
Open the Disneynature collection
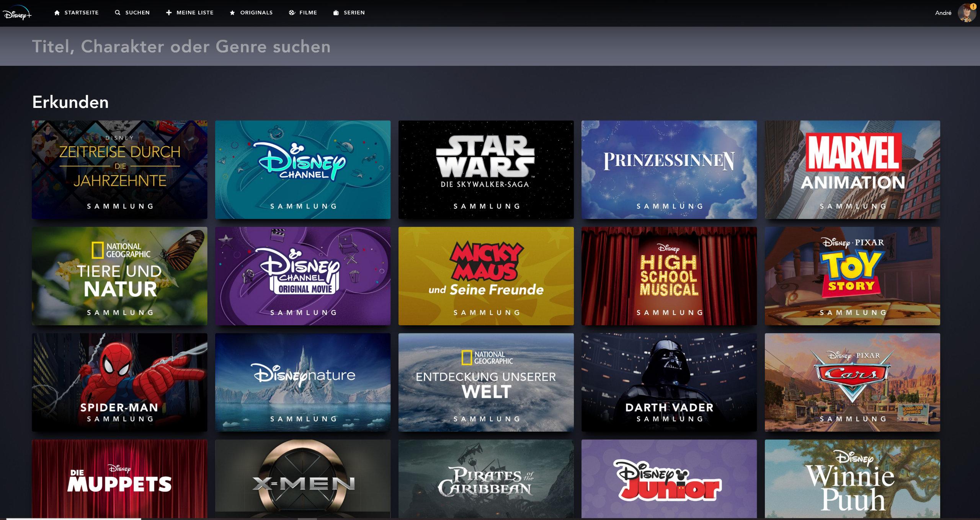coord(303,383)
